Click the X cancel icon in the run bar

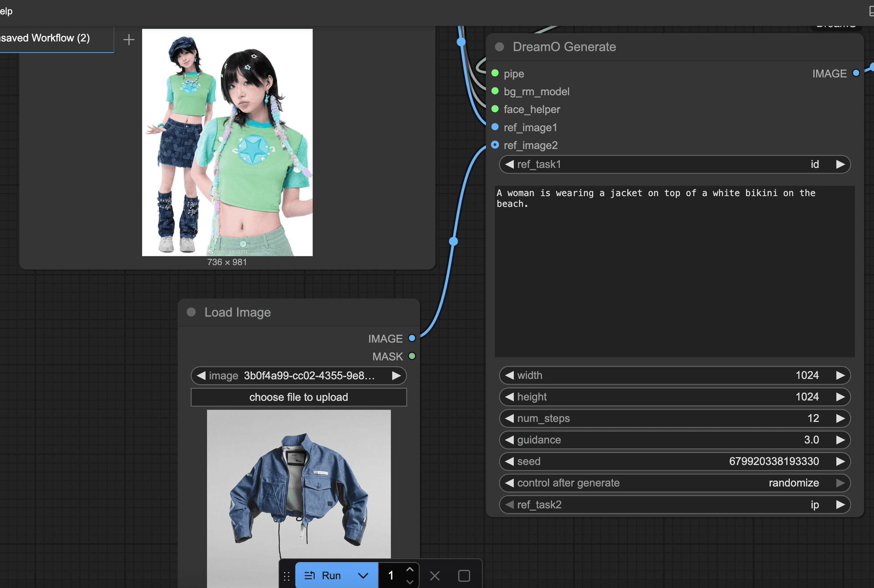pos(434,575)
